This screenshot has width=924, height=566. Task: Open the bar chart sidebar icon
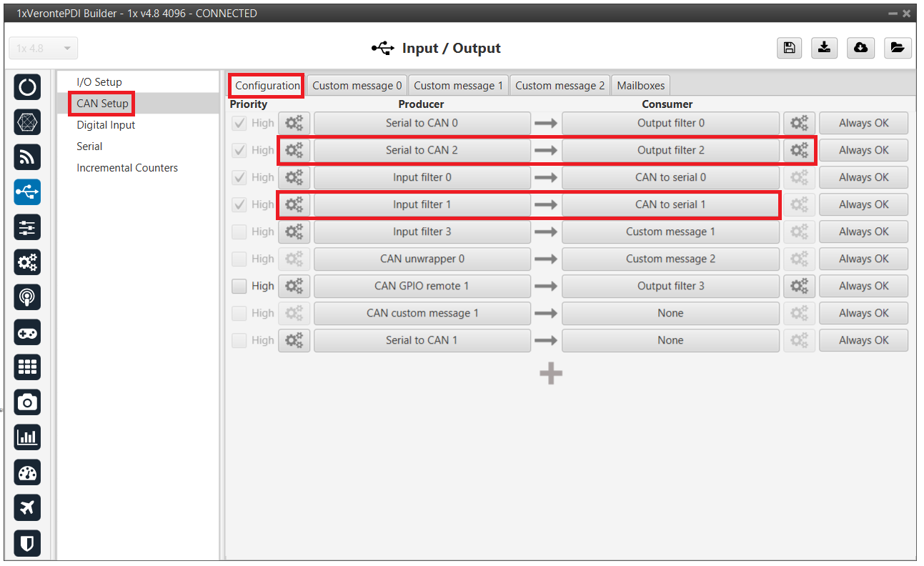(x=27, y=437)
